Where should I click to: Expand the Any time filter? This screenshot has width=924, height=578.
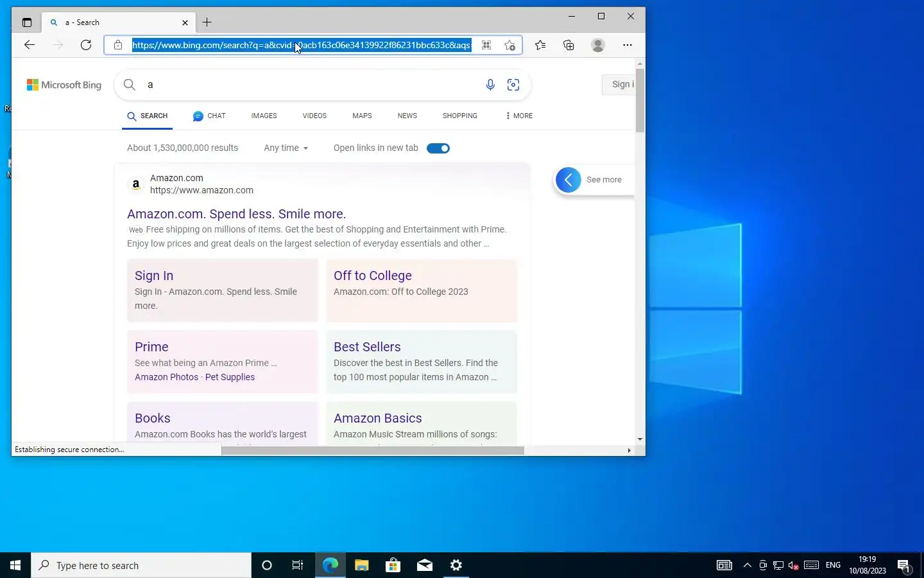[286, 148]
